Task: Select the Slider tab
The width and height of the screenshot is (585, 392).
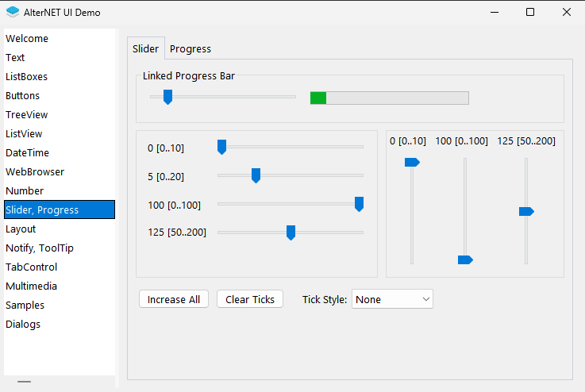Action: 145,49
